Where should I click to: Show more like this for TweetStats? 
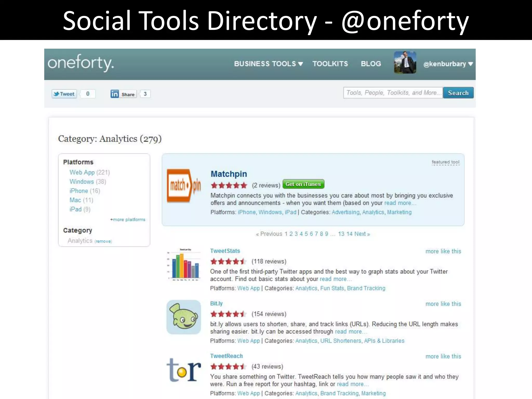[x=443, y=251]
